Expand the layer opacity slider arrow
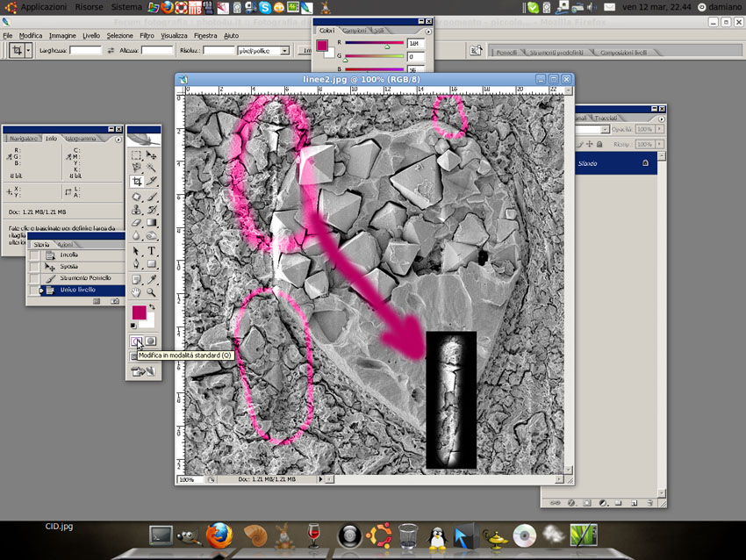Viewport: 746px width, 560px height. (x=659, y=129)
